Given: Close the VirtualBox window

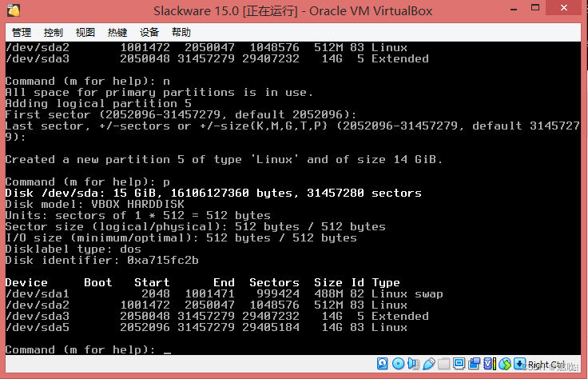Looking at the screenshot, I should click(563, 7).
